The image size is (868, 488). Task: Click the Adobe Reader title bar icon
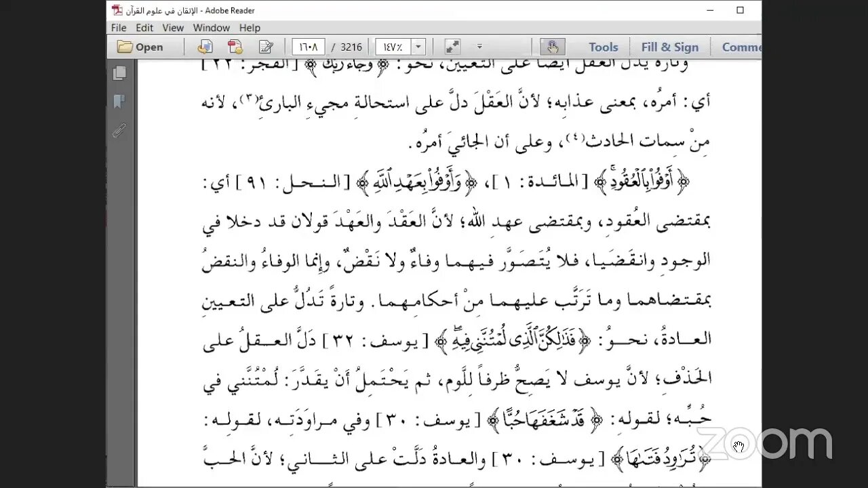click(x=118, y=10)
